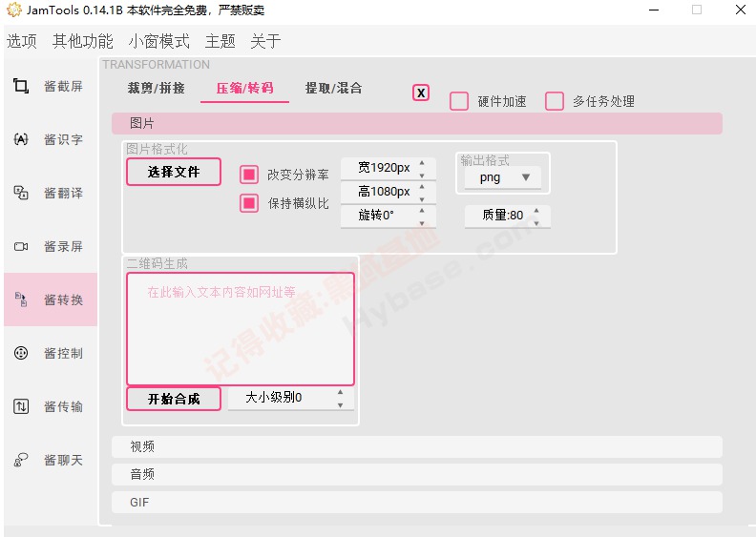Click the 开始合成 button
The image size is (756, 537).
pos(174,399)
